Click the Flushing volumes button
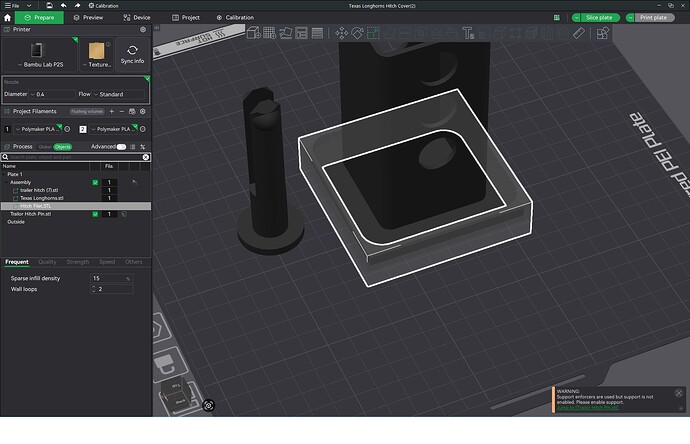 [x=87, y=112]
